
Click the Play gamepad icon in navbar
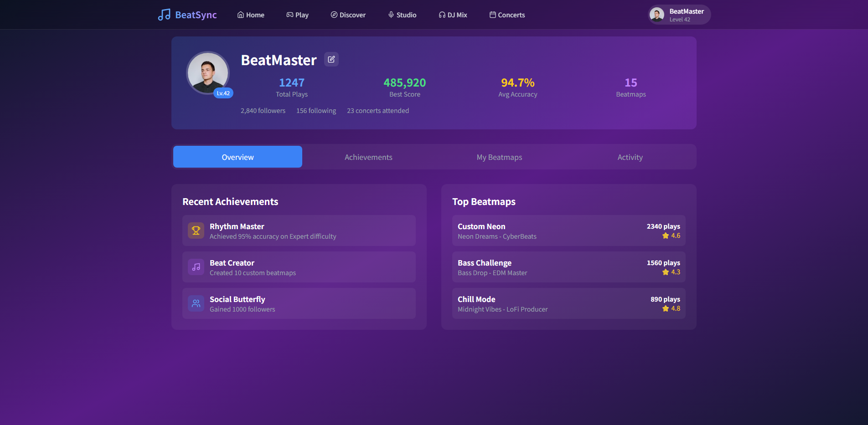click(289, 15)
